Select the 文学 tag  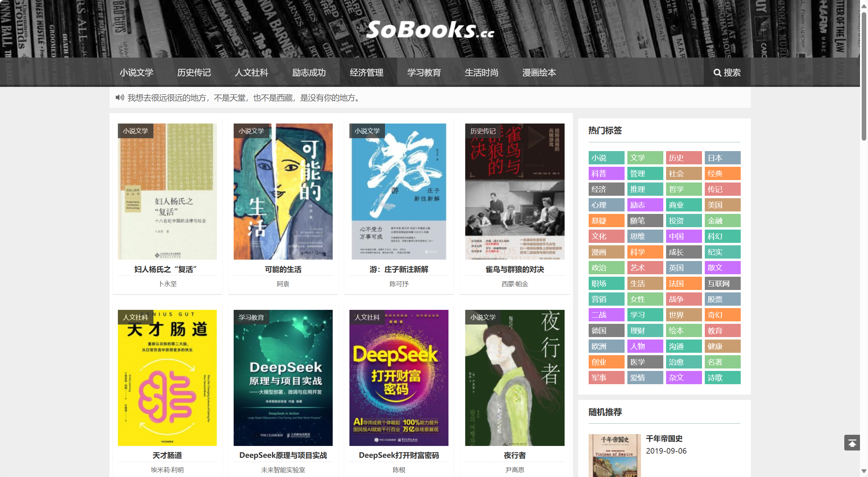tap(645, 158)
